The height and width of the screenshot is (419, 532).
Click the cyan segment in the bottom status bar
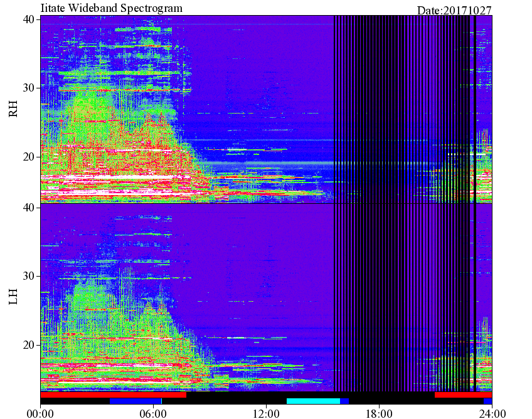pyautogui.click(x=313, y=401)
